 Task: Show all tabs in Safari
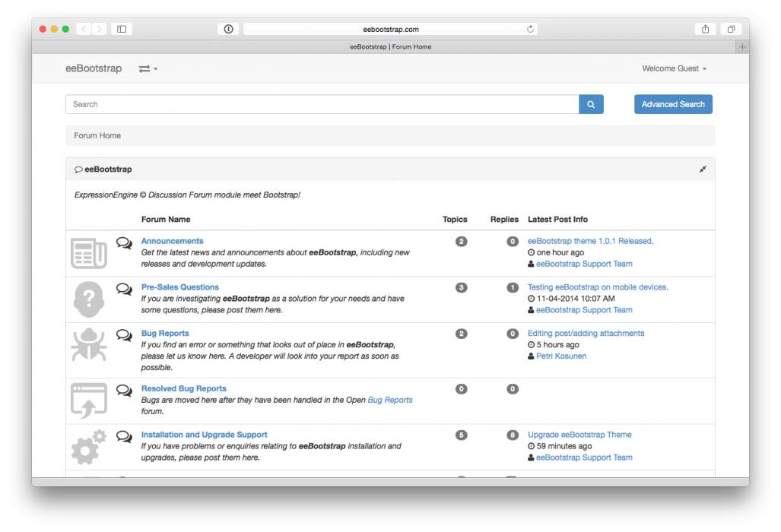[731, 30]
